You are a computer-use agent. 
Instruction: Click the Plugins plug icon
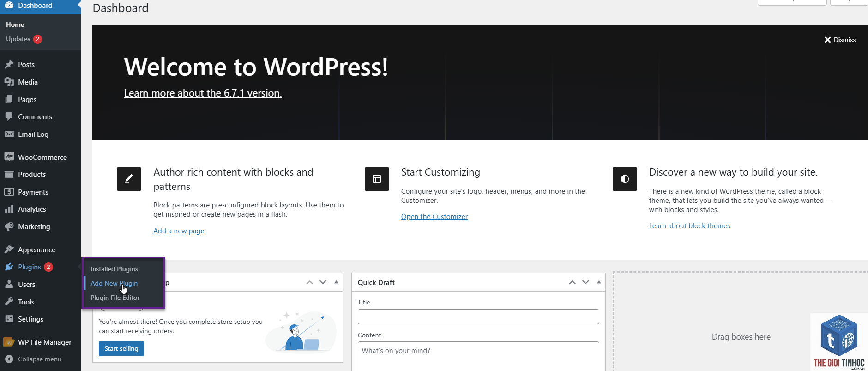[9, 267]
